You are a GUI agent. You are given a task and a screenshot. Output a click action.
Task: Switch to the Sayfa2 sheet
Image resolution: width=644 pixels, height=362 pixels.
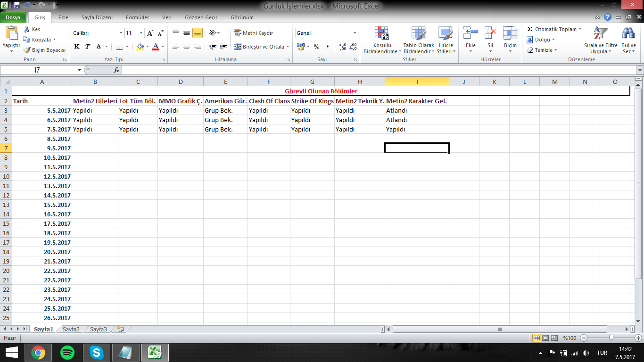point(71,329)
